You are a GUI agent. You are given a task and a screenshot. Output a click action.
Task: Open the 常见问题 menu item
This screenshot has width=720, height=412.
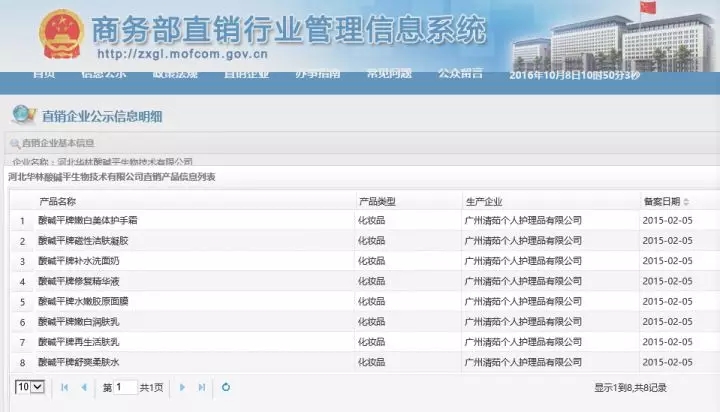coord(389,73)
